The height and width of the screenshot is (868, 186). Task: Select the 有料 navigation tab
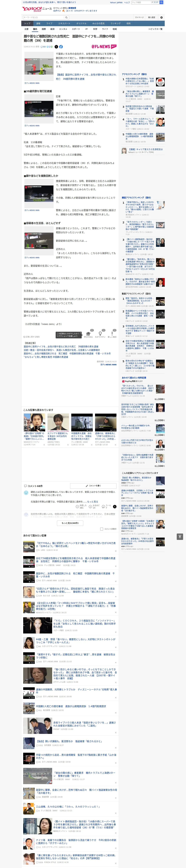click(x=128, y=24)
